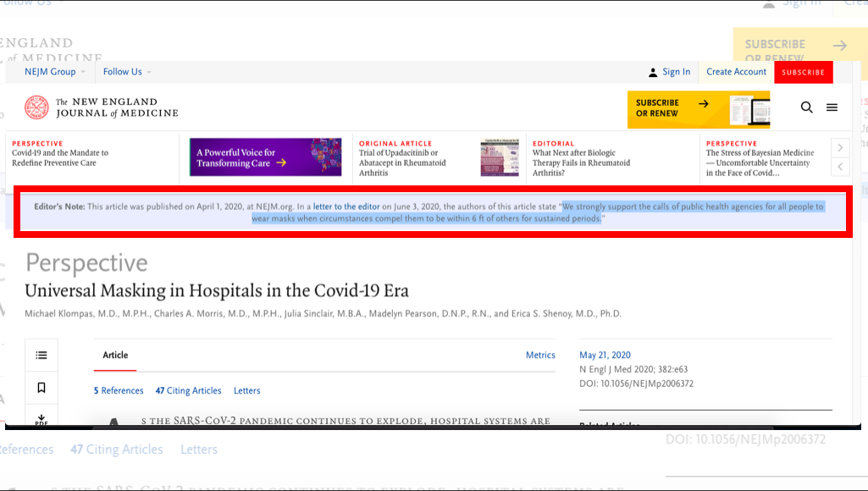
Task: Open the Create Account link
Action: 736,72
